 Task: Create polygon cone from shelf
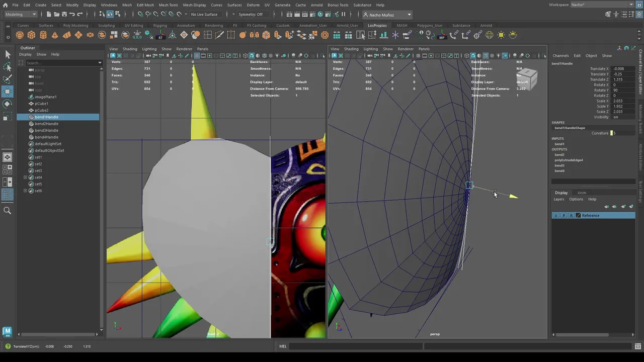click(55, 35)
